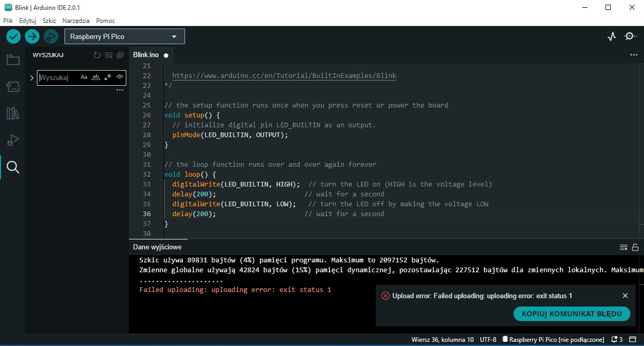The image size is (644, 346).
Task: Select the Search magnifier in sidebar
Action: pyautogui.click(x=13, y=167)
